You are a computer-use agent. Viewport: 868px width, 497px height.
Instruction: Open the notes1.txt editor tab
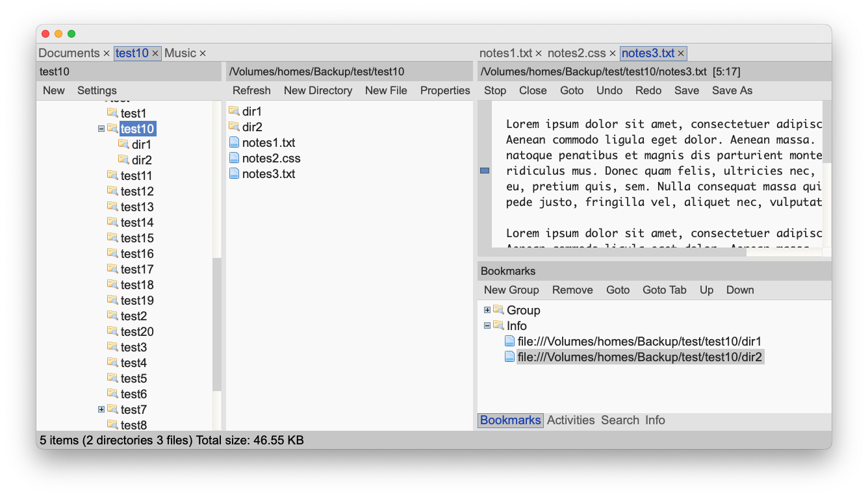click(x=505, y=53)
